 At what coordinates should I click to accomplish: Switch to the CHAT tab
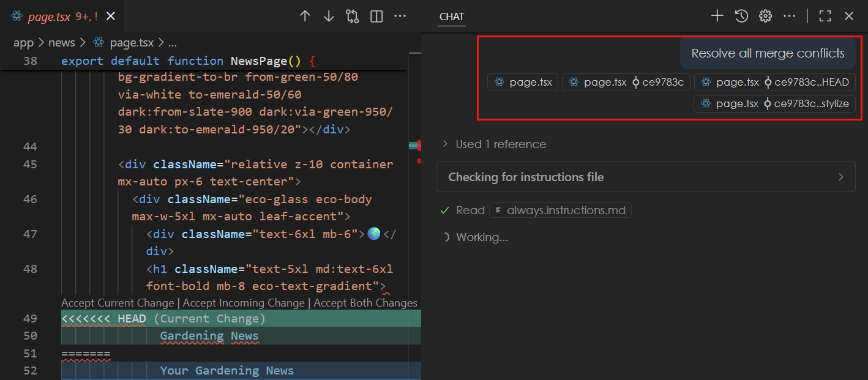452,17
